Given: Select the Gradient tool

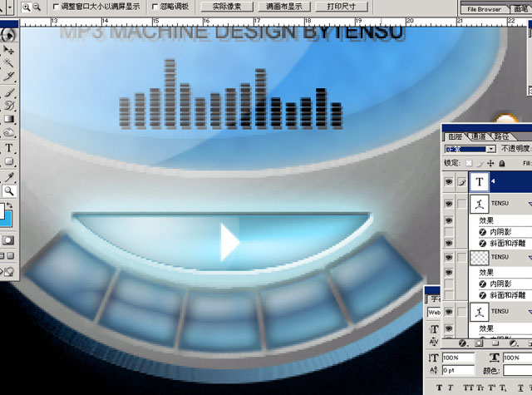Looking at the screenshot, I should [x=8, y=119].
